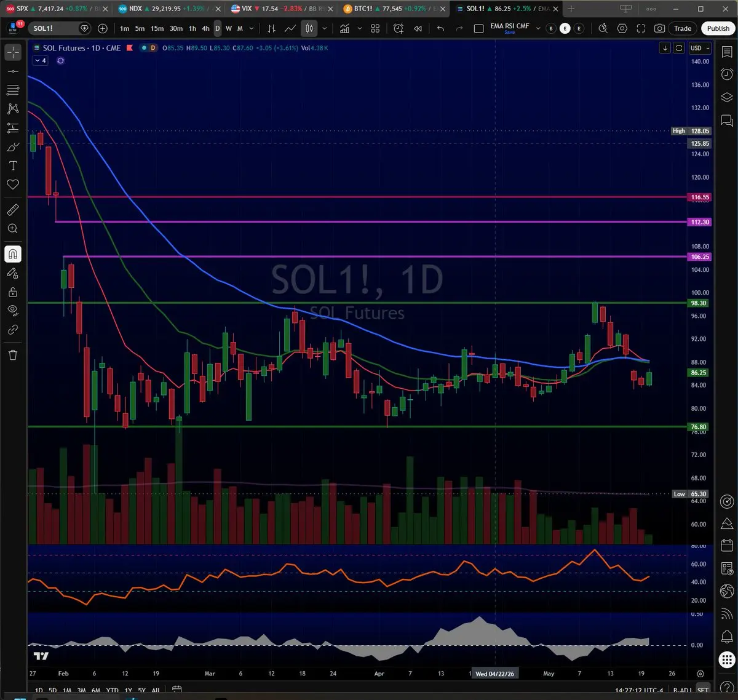Image resolution: width=738 pixels, height=700 pixels.
Task: Toggle magnet mode
Action: tap(12, 254)
